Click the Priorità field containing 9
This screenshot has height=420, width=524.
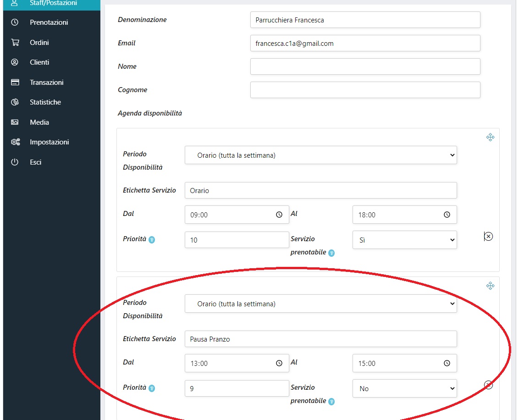[x=237, y=388]
